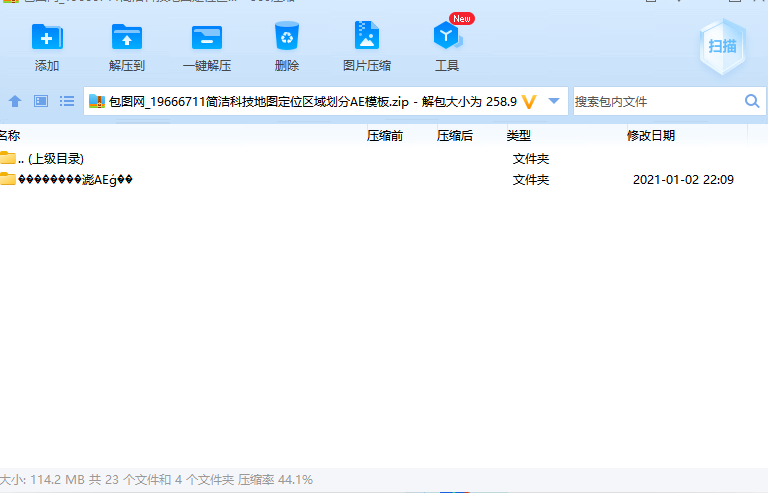
Task: Click the folder icon of the AE folder row
Action: (x=8, y=179)
